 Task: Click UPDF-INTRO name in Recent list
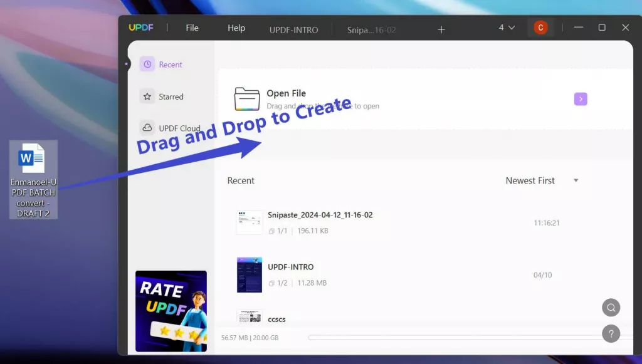pos(291,267)
